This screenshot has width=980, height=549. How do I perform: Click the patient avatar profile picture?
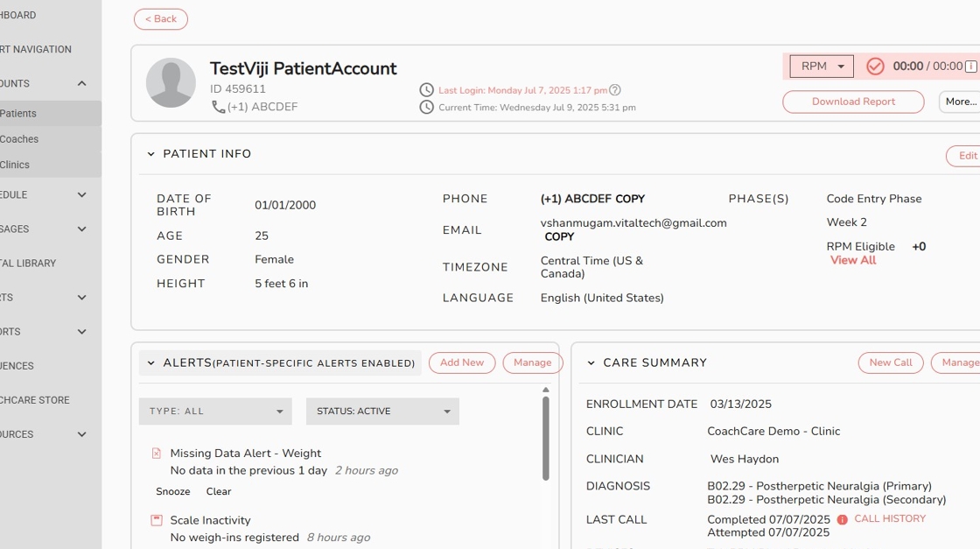click(171, 83)
